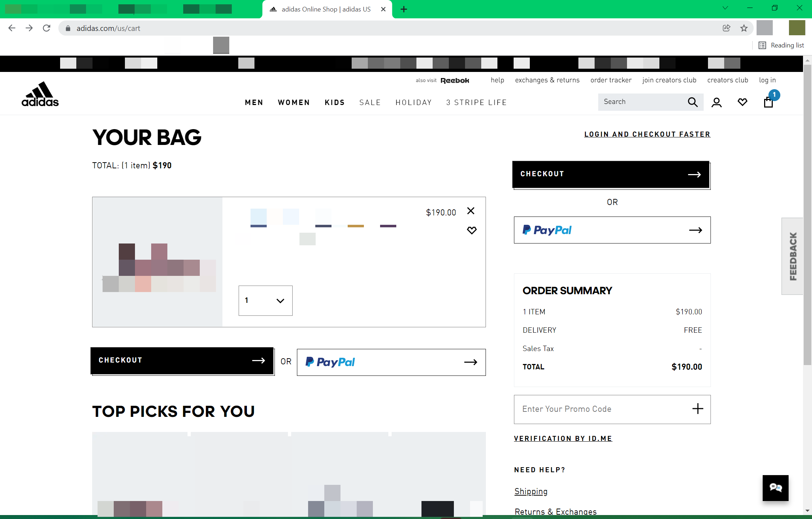Open the order tracker link
Viewport: 812px width, 519px height.
click(x=611, y=80)
